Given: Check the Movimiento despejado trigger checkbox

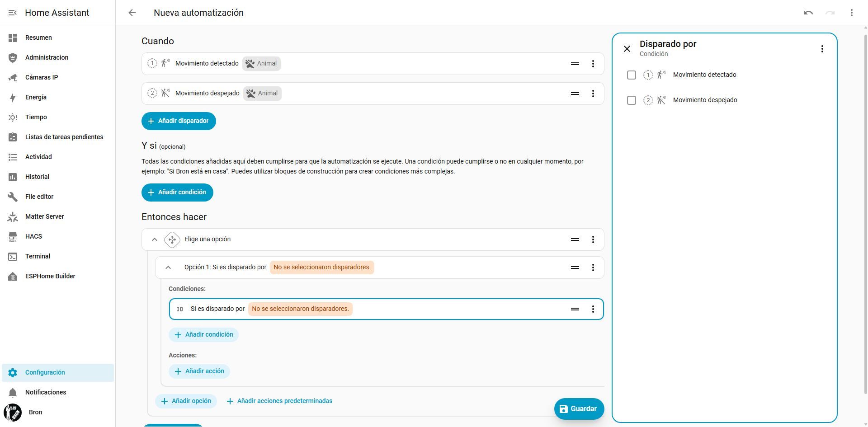Looking at the screenshot, I should point(632,100).
